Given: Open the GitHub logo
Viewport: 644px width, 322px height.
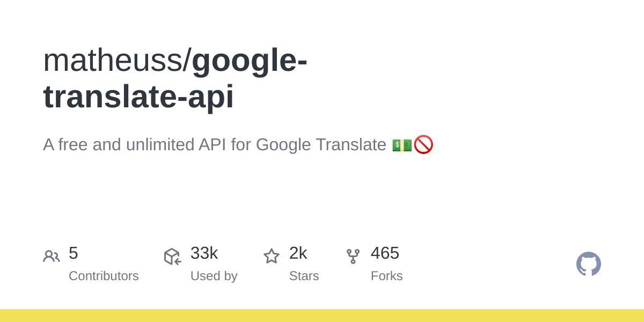Looking at the screenshot, I should [588, 264].
